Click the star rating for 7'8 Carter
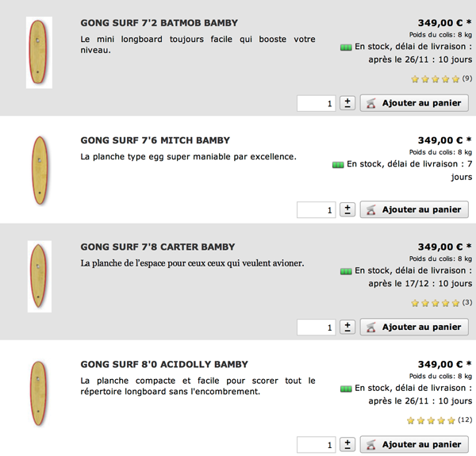476x456 pixels. click(435, 303)
